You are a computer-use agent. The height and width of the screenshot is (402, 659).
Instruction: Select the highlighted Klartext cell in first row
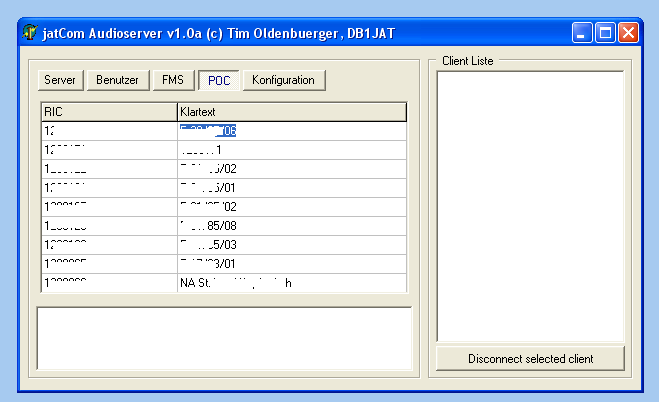click(208, 130)
